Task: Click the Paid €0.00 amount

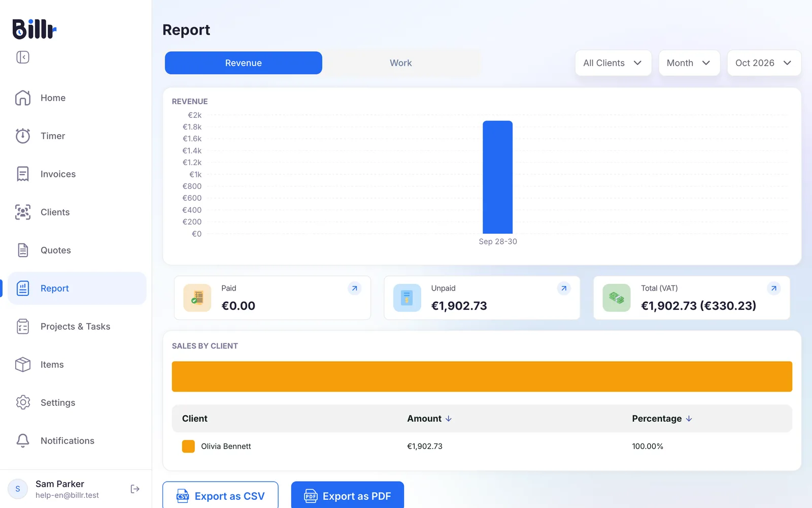Action: [x=239, y=306]
